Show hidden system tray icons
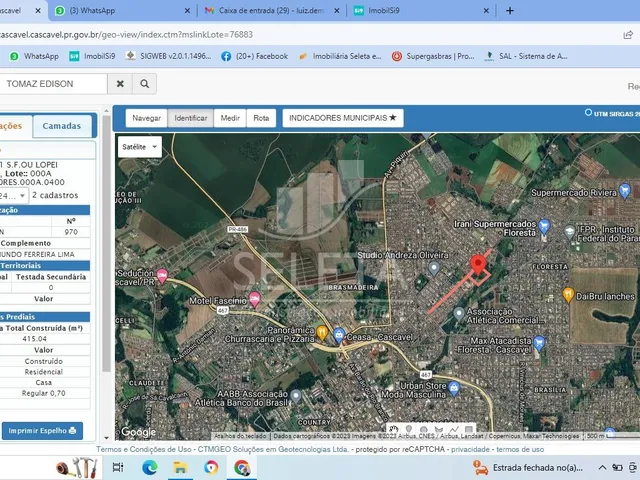The height and width of the screenshot is (480, 640). tap(602, 468)
